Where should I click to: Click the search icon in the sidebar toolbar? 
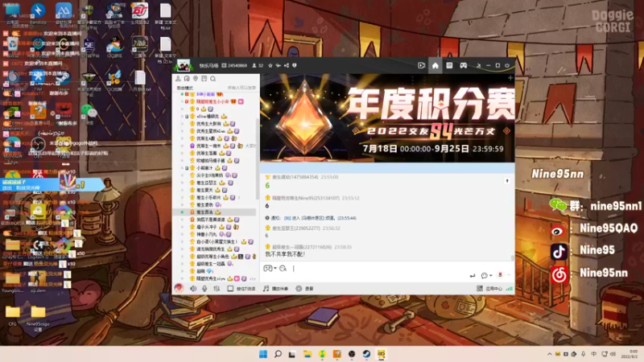coord(213,79)
